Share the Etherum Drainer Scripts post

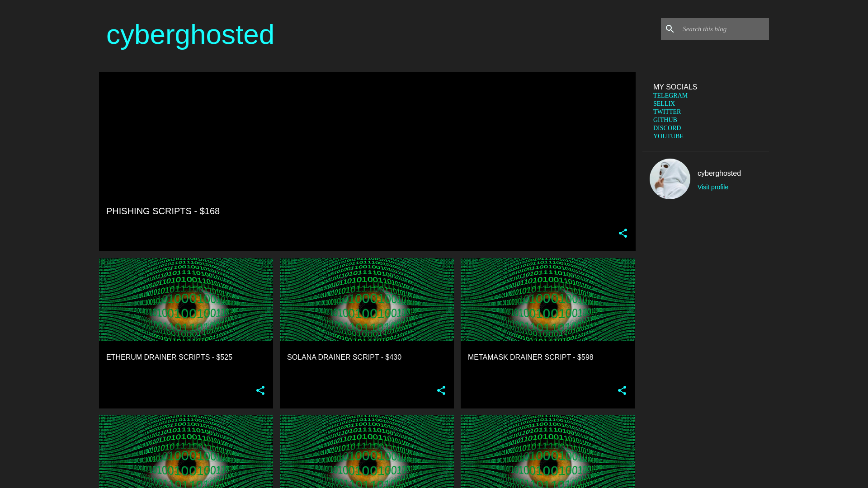coord(260,390)
